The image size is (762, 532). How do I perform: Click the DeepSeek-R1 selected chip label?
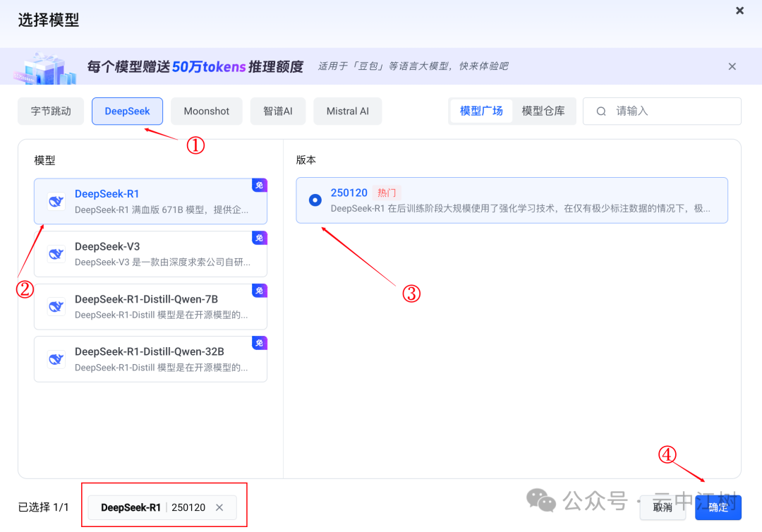131,508
